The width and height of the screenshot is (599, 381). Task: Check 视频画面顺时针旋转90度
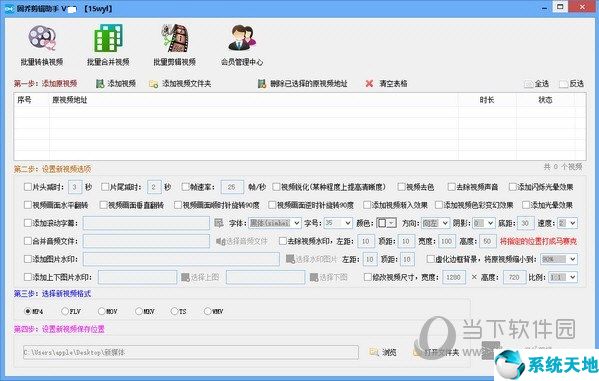(x=178, y=205)
